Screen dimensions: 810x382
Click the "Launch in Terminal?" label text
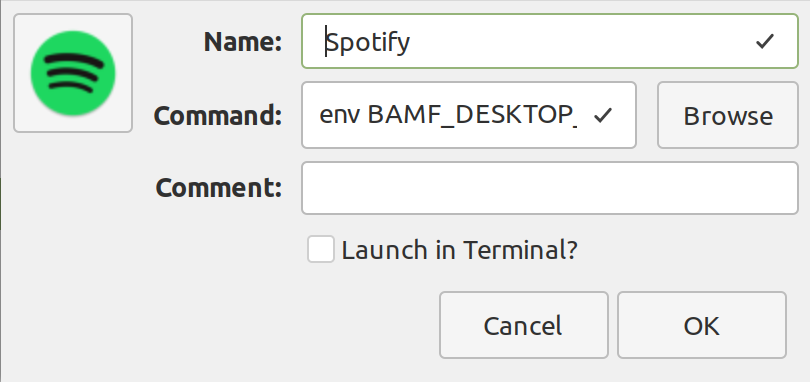pyautogui.click(x=459, y=250)
